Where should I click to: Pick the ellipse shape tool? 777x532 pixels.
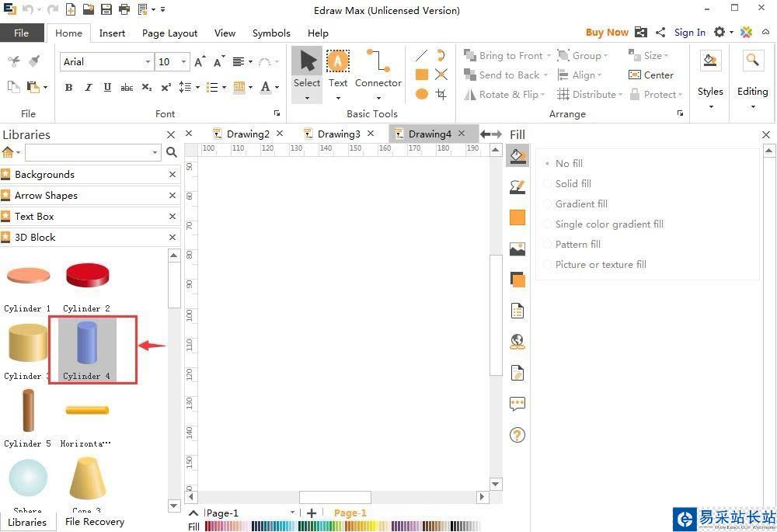[422, 94]
